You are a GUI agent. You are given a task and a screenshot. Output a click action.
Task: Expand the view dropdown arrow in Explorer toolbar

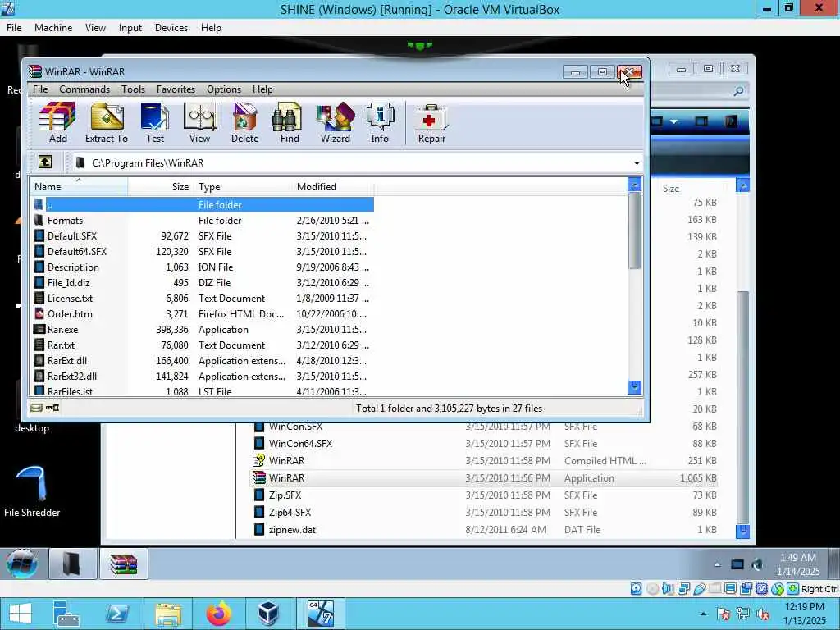click(674, 121)
